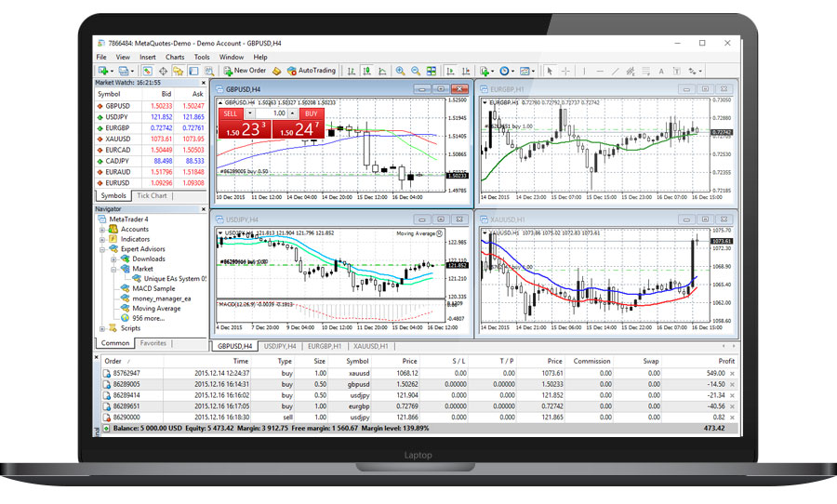Click the Moving Average expert item
The height and width of the screenshot is (504, 837).
[156, 309]
